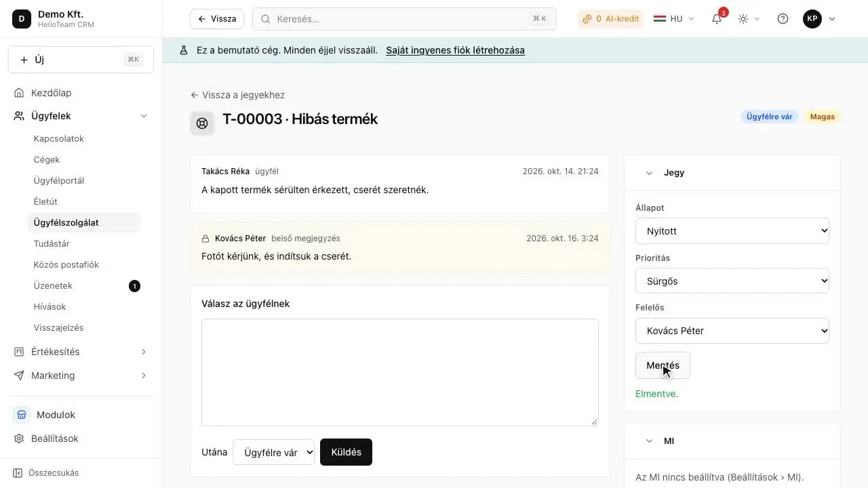Collapse the Ügyfelek sidebar section
This screenshot has height=488, width=868.
(x=144, y=116)
